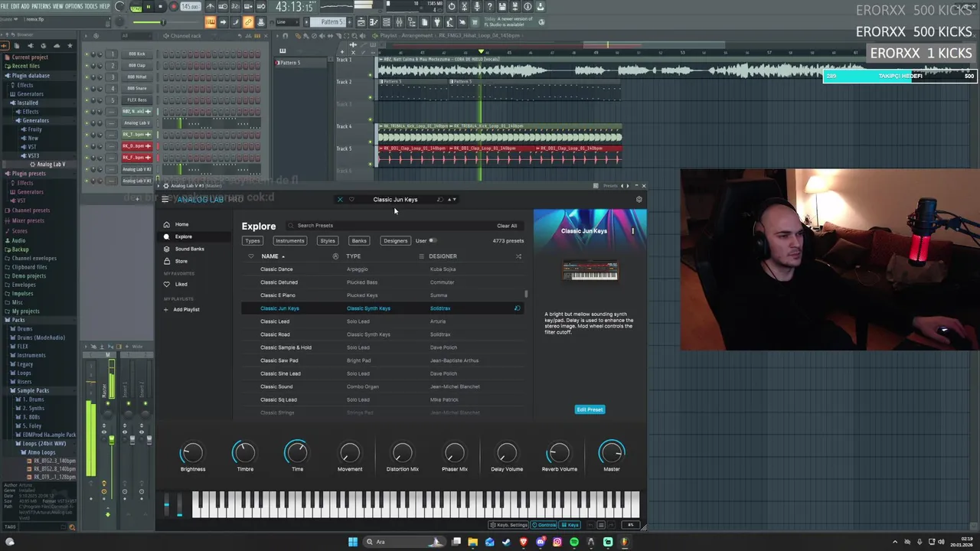
Task: Open the Types filter dropdown
Action: coord(253,240)
